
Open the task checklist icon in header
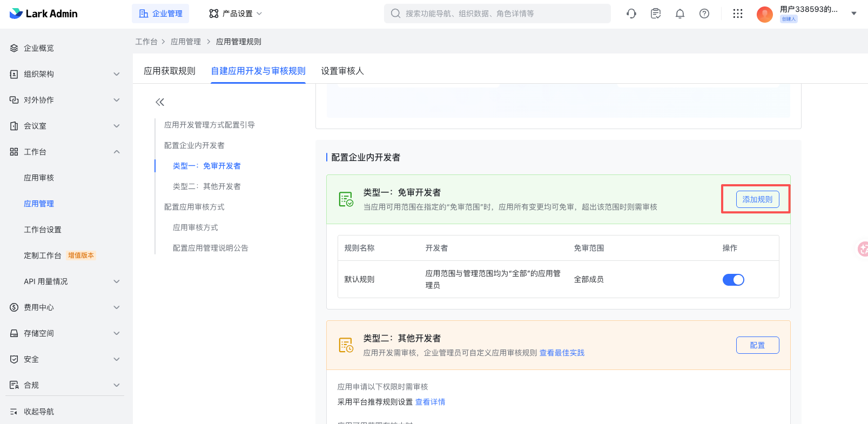point(656,14)
